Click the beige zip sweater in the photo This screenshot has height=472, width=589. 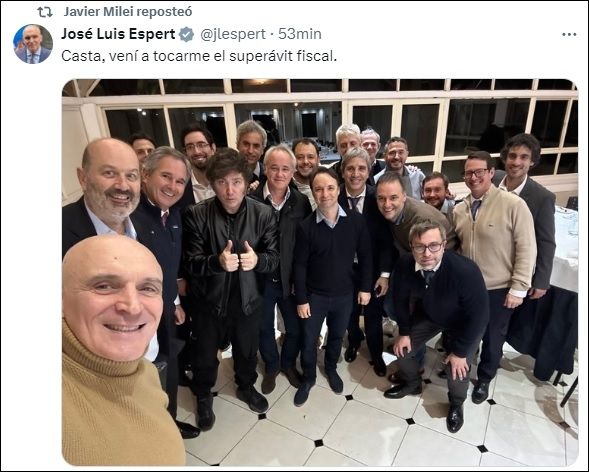pyautogui.click(x=494, y=240)
